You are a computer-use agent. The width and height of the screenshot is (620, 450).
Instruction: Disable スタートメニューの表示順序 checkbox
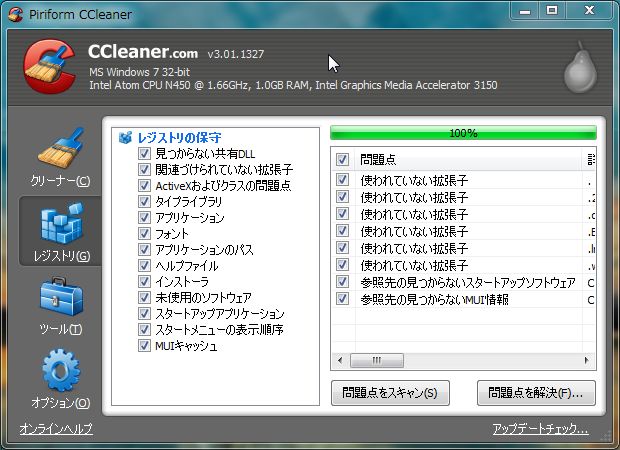144,329
